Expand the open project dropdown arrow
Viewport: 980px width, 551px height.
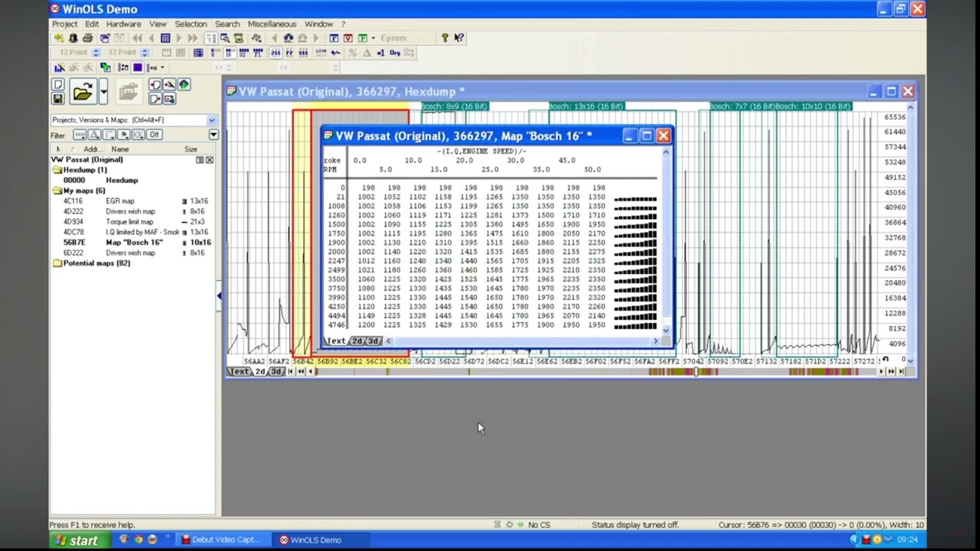(103, 92)
